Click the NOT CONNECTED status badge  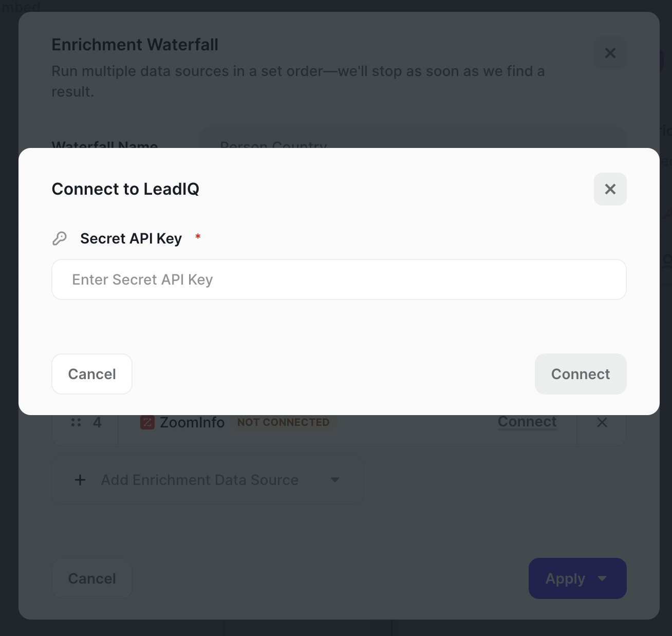coord(283,422)
